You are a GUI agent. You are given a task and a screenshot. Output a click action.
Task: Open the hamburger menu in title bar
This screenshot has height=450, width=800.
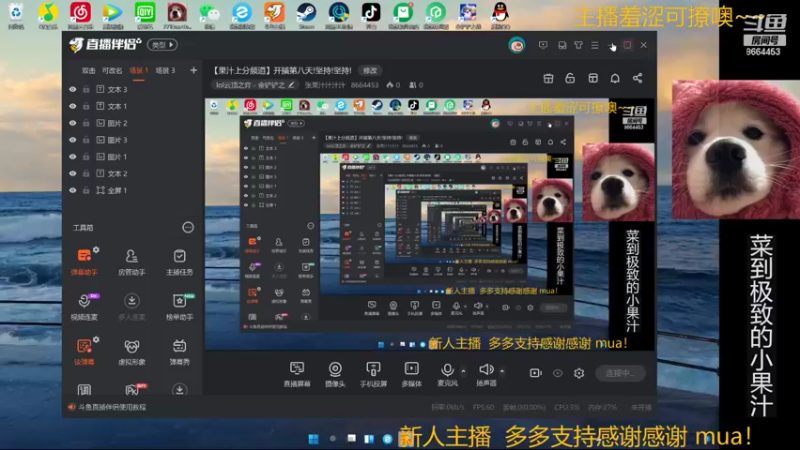[594, 45]
